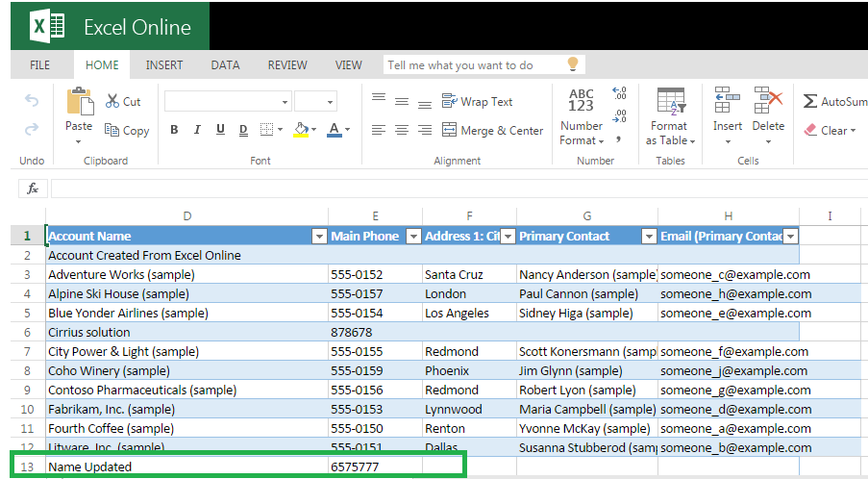Image resolution: width=868 pixels, height=479 pixels.
Task: Toggle Double Underline formatting
Action: (243, 130)
